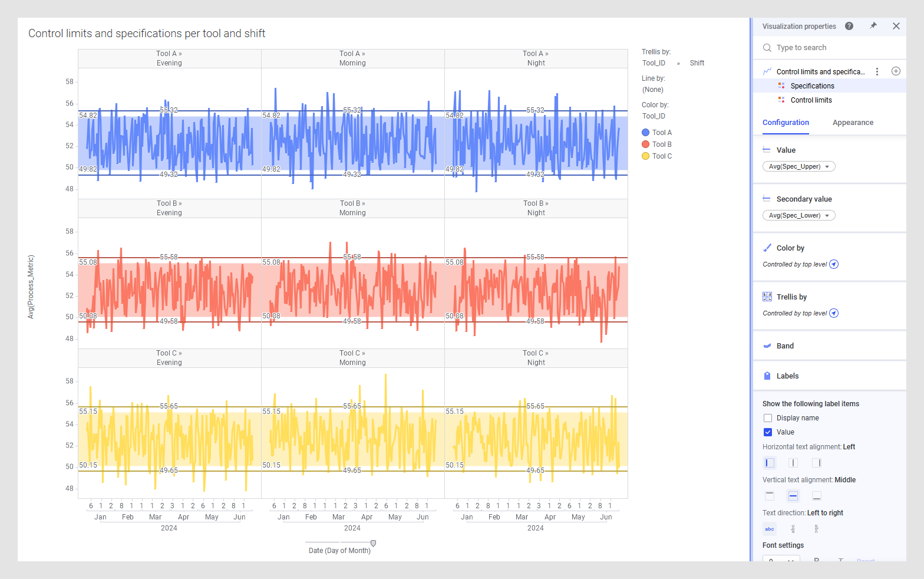Click the Tool_ID trellis axis selector

pos(654,63)
